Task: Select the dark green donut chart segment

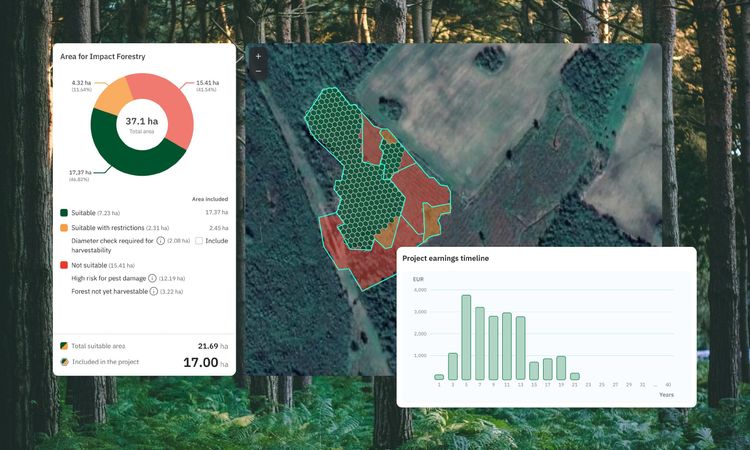Action: coord(125,156)
